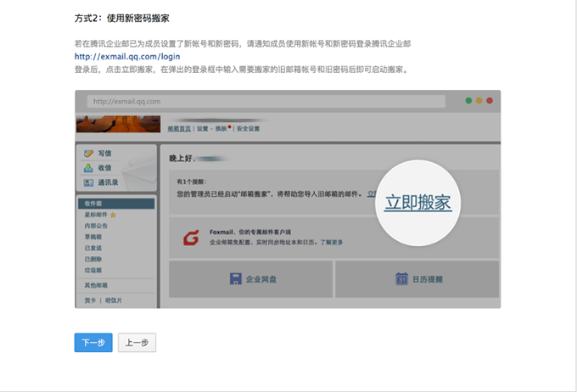Select the 草稿箱 folder
Image resolution: width=577 pixels, height=392 pixels.
coord(95,237)
